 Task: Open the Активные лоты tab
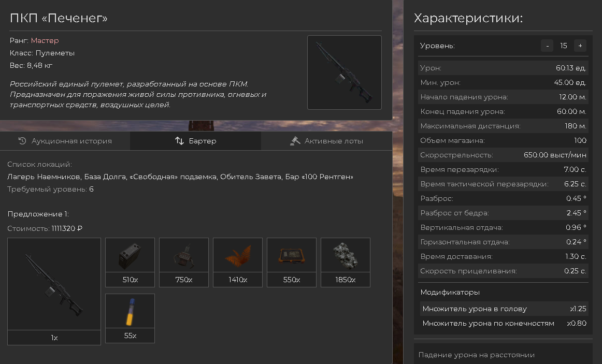coord(326,141)
